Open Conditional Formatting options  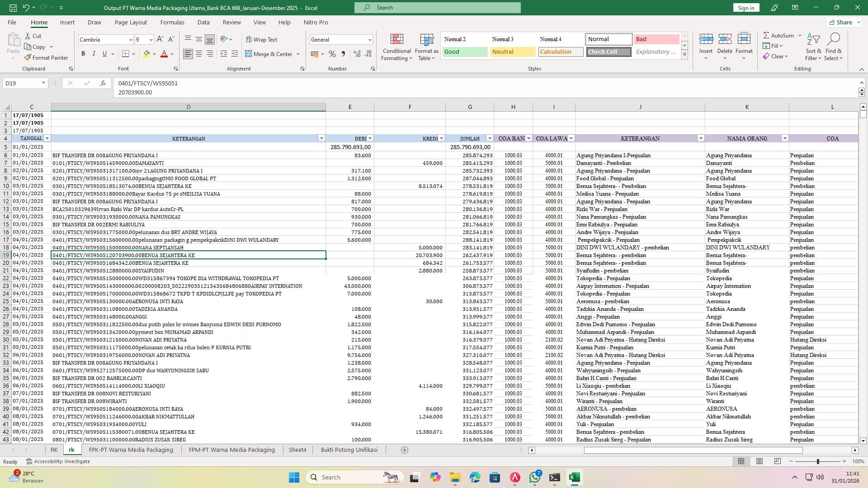(x=396, y=47)
